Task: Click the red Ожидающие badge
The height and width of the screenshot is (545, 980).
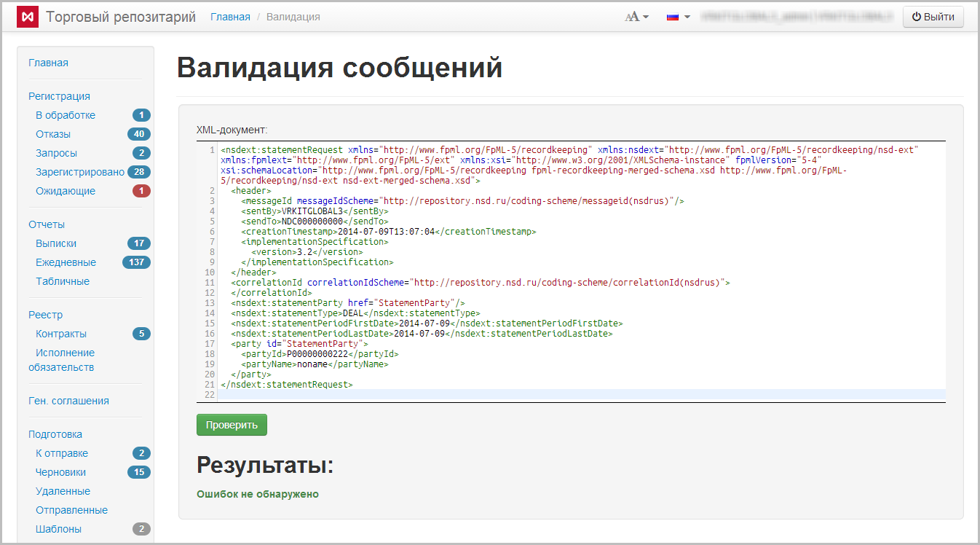Action: [141, 191]
